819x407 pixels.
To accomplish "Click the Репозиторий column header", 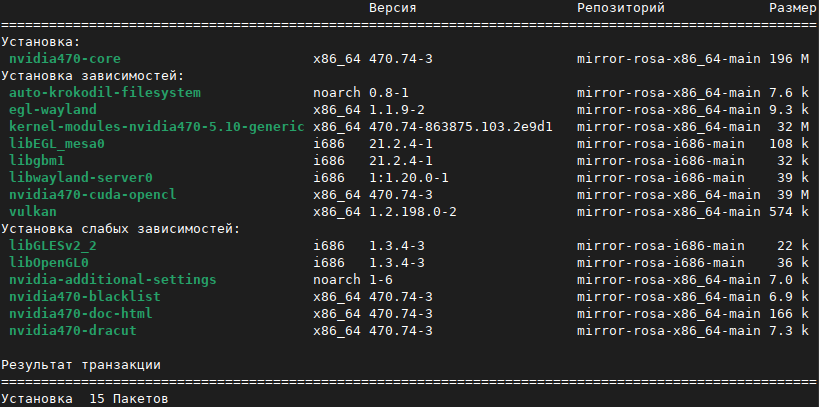I will [621, 8].
